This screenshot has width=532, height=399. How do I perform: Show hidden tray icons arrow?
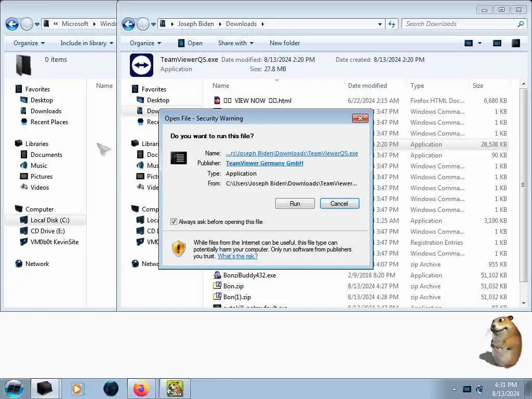(454, 389)
